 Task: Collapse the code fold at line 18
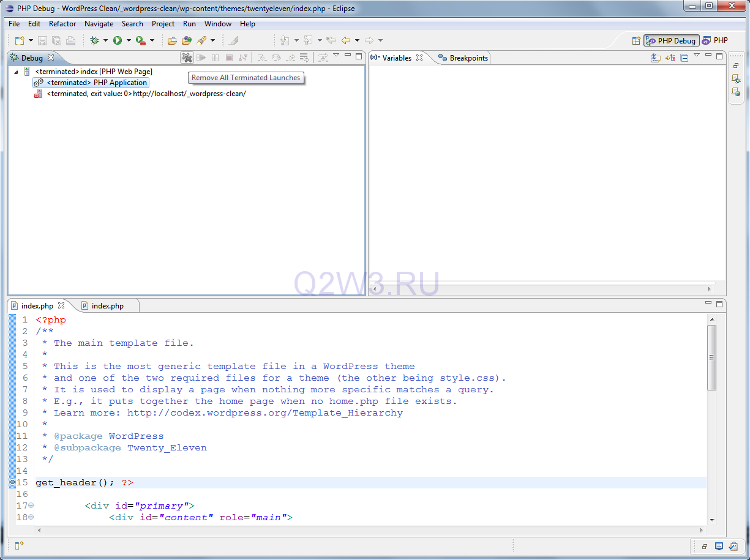[31, 517]
